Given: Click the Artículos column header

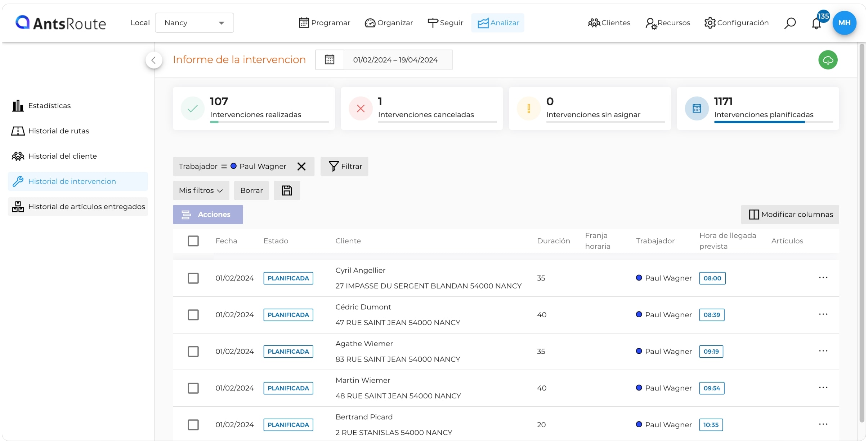Looking at the screenshot, I should pos(787,241).
